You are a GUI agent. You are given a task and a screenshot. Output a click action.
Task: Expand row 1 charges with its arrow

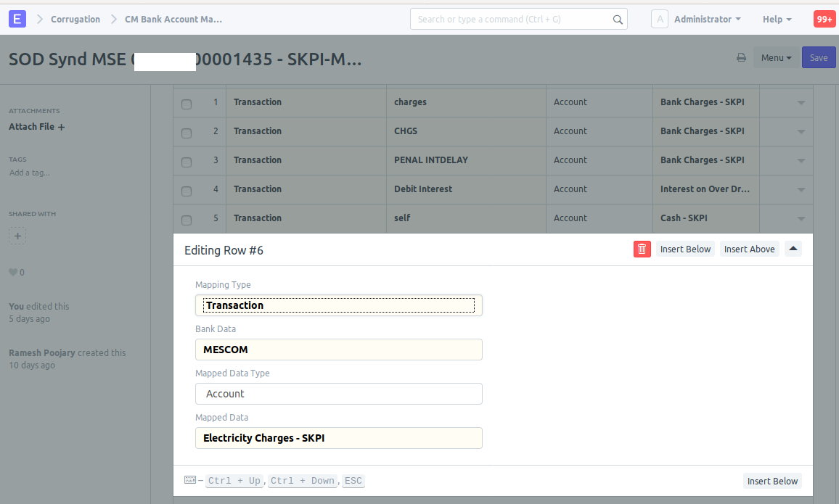tap(801, 103)
